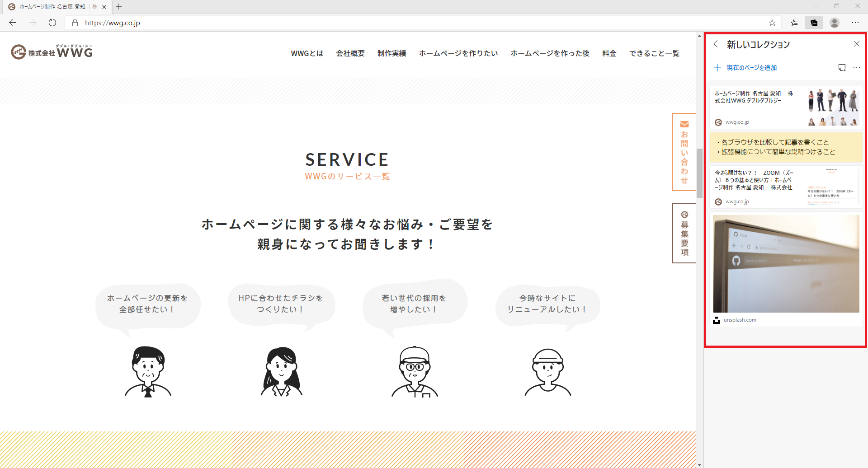Open the unsplash.com browser photo thumbnail

(x=786, y=264)
